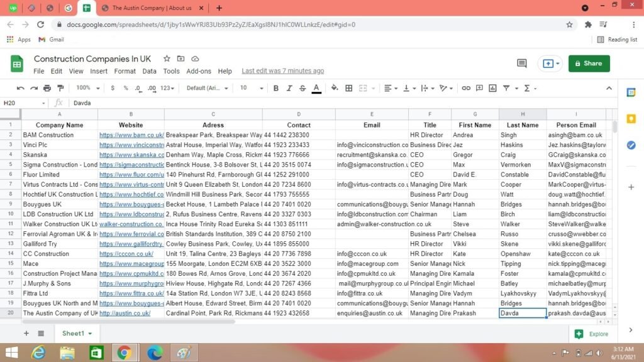Image resolution: width=644 pixels, height=362 pixels.
Task: Open the font family dropdown
Action: click(x=207, y=88)
